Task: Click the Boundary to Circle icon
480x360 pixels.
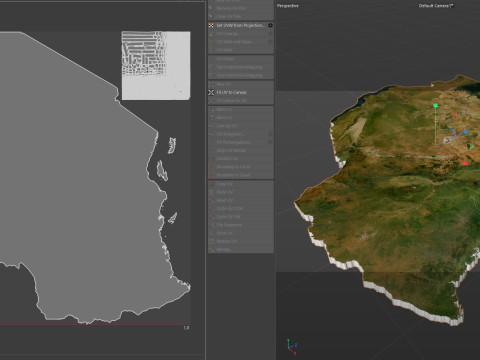Action: point(211,167)
